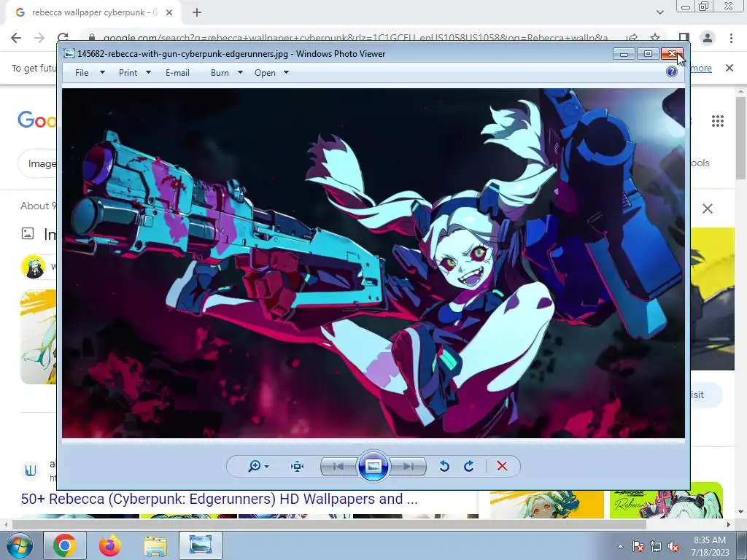Click the muted volume tray icon
Screen dimensions: 747x560
pyautogui.click(x=673, y=546)
